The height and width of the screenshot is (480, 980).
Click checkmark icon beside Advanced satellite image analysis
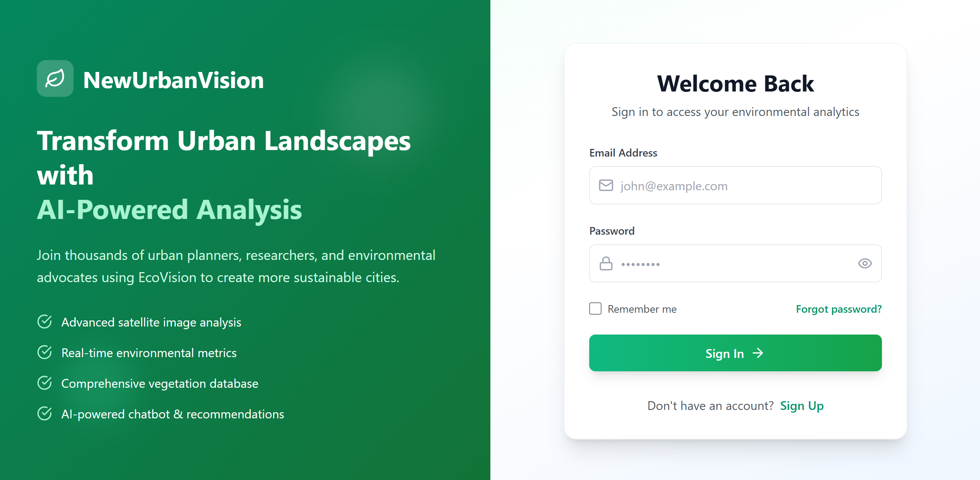pyautogui.click(x=45, y=322)
